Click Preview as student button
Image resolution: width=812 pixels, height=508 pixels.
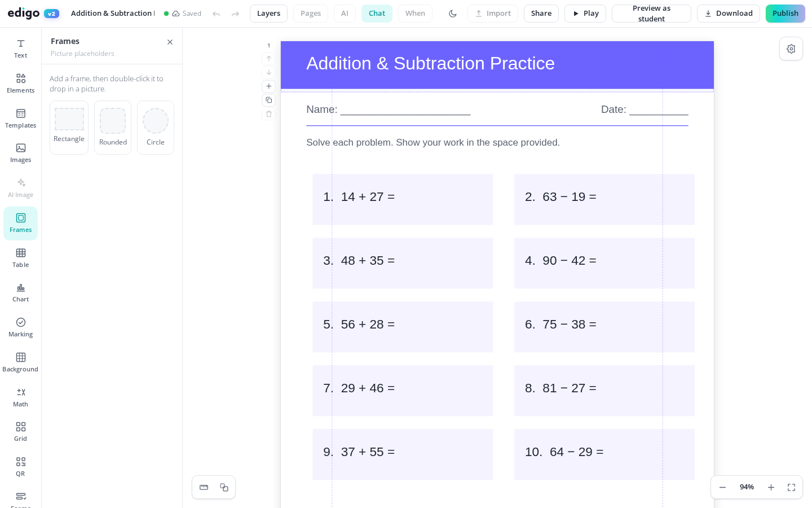(x=651, y=14)
